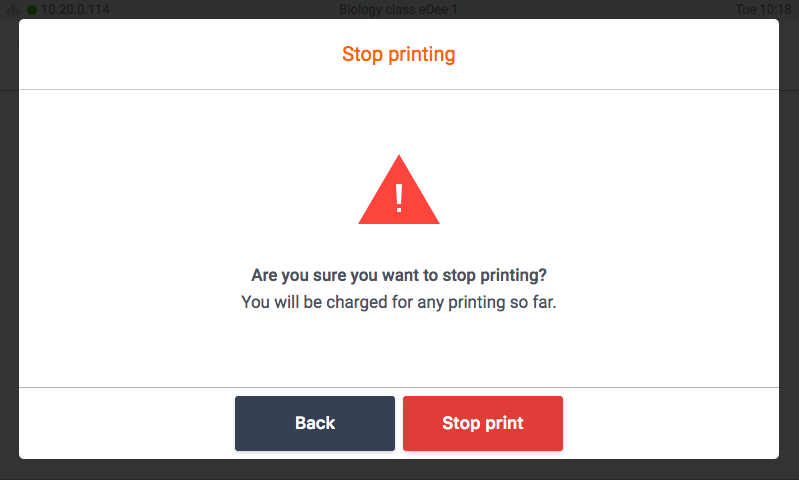Image resolution: width=799 pixels, height=480 pixels.
Task: Click the dimmed strip below the dialog
Action: pyautogui.click(x=399, y=470)
